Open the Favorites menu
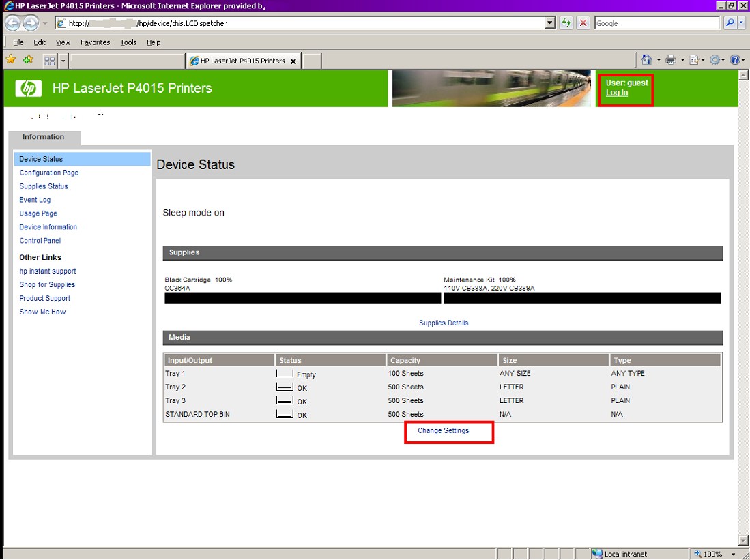This screenshot has height=560, width=750. 95,42
